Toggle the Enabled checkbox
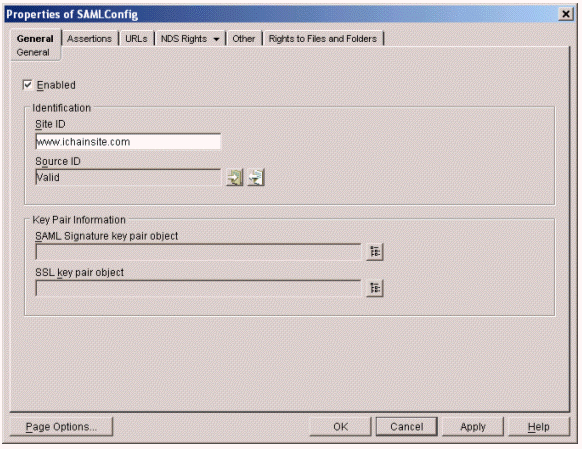582x449 pixels. point(27,85)
